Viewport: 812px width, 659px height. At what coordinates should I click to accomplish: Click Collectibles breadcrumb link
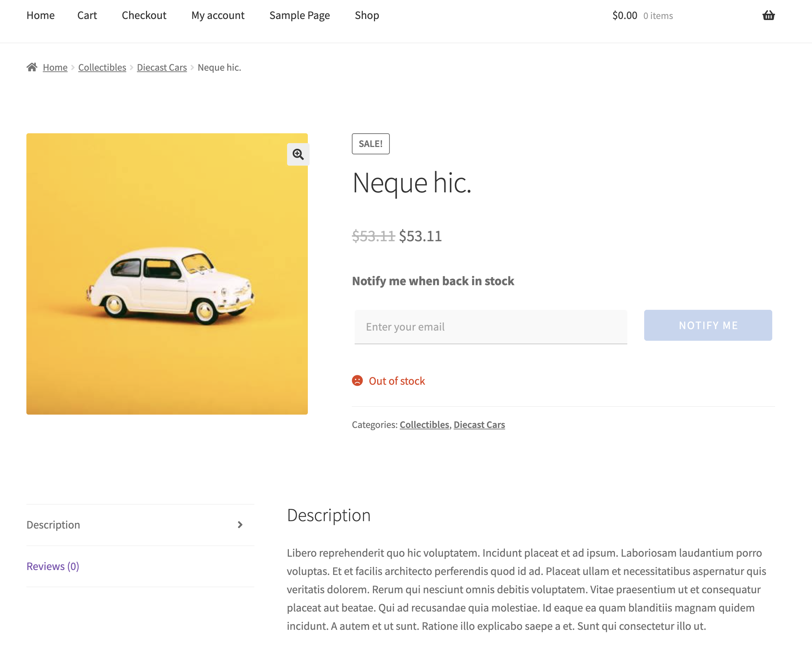click(102, 68)
